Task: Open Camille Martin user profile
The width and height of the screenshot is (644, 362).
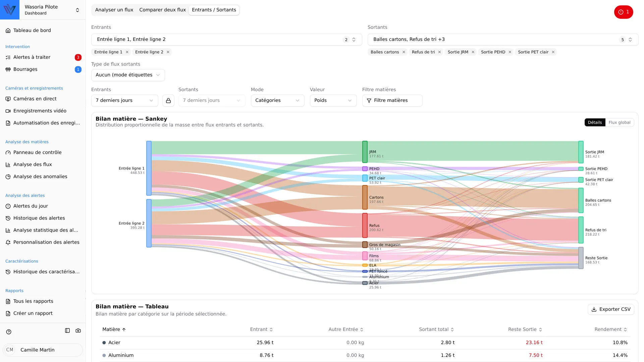Action: tap(43, 350)
